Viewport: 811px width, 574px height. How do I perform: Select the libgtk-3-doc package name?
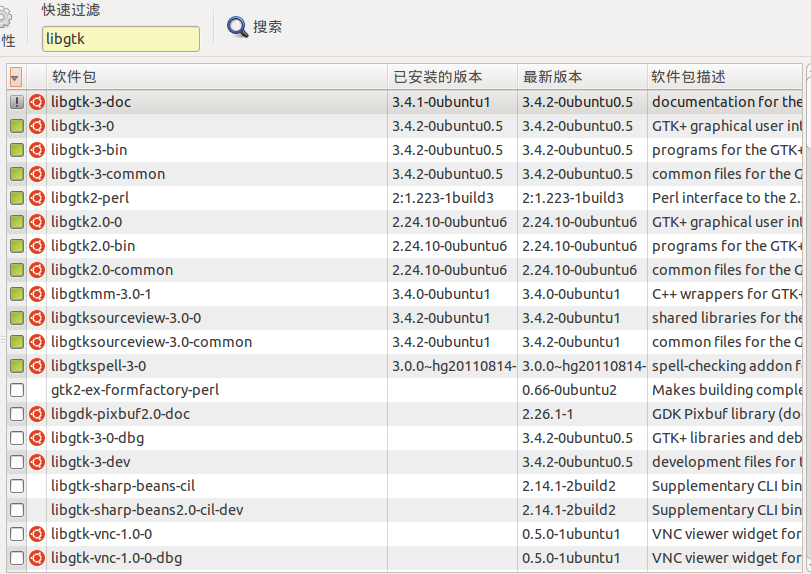click(x=91, y=102)
